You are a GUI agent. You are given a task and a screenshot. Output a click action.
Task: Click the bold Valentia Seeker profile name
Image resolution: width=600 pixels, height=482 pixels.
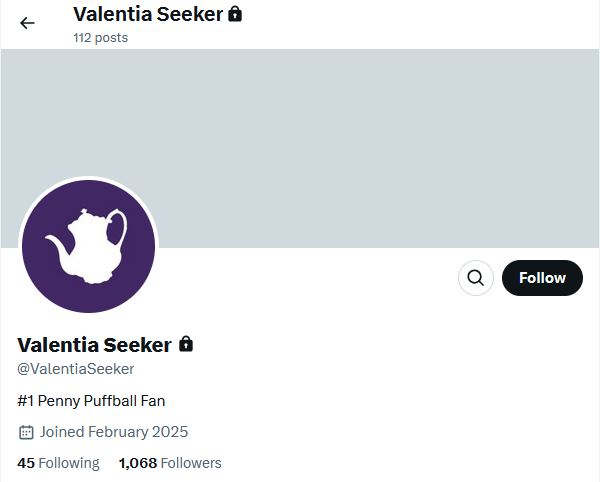coord(95,345)
